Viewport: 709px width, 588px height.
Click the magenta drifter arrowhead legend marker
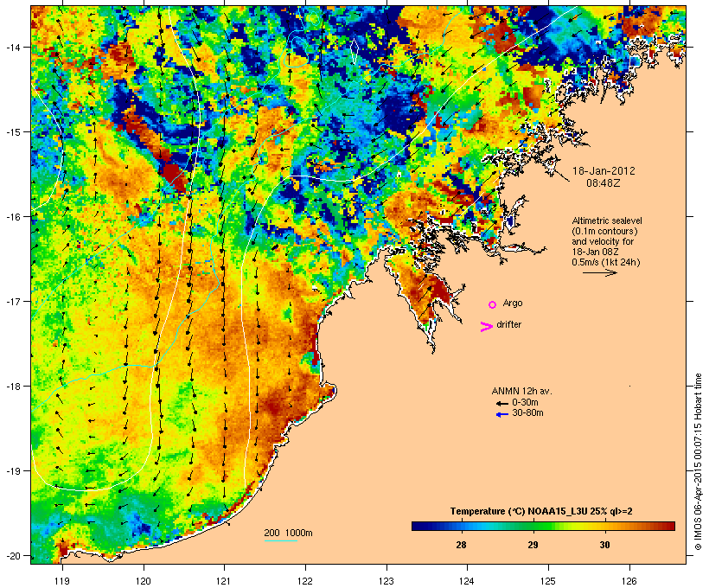pyautogui.click(x=486, y=327)
